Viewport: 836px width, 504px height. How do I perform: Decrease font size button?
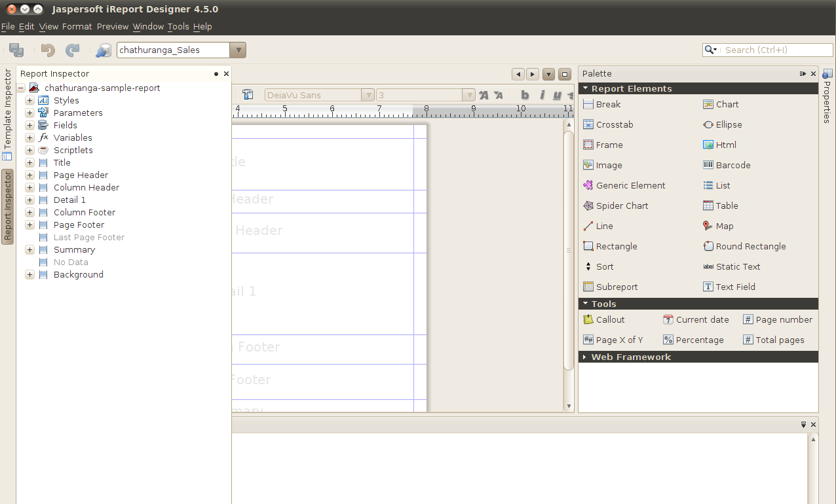tap(498, 95)
